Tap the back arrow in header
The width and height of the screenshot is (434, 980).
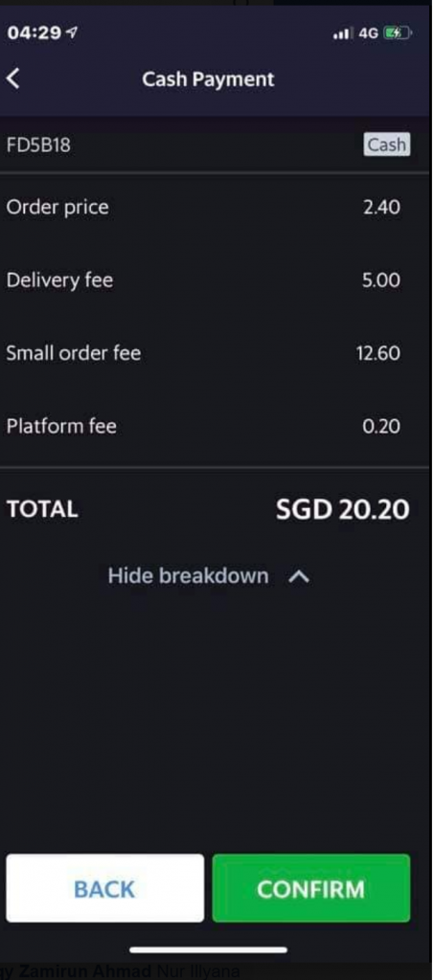pyautogui.click(x=13, y=79)
